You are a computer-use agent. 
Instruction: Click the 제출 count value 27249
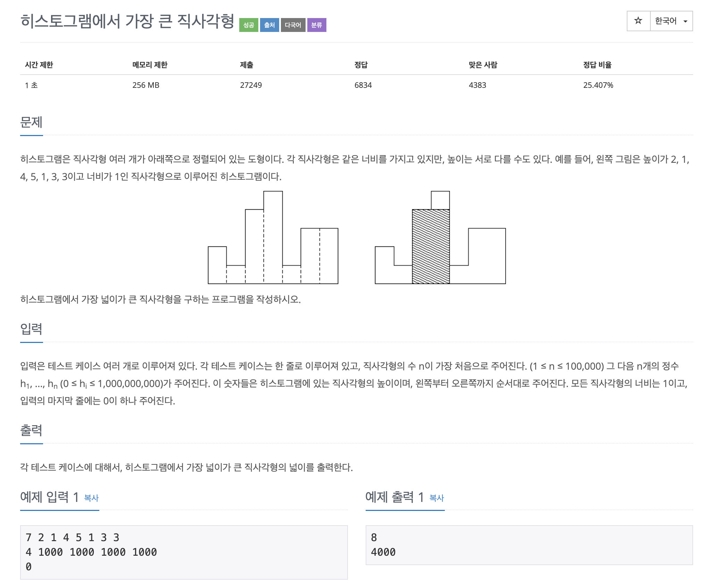251,85
